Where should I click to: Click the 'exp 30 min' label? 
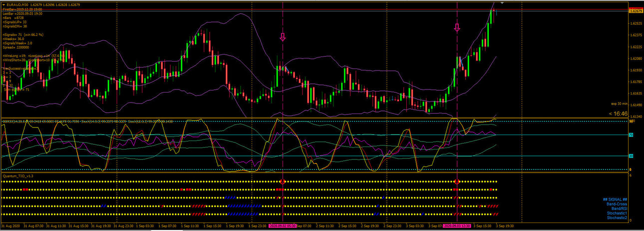(x=619, y=103)
